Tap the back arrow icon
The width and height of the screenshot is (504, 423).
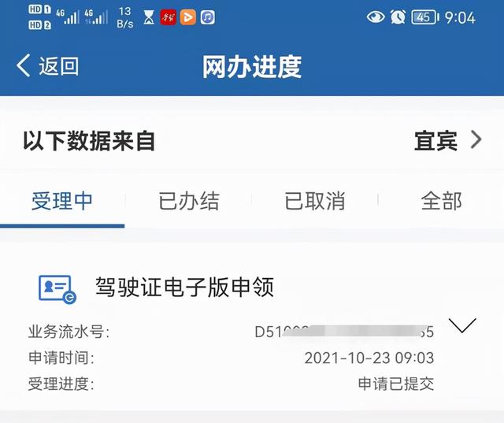23,65
